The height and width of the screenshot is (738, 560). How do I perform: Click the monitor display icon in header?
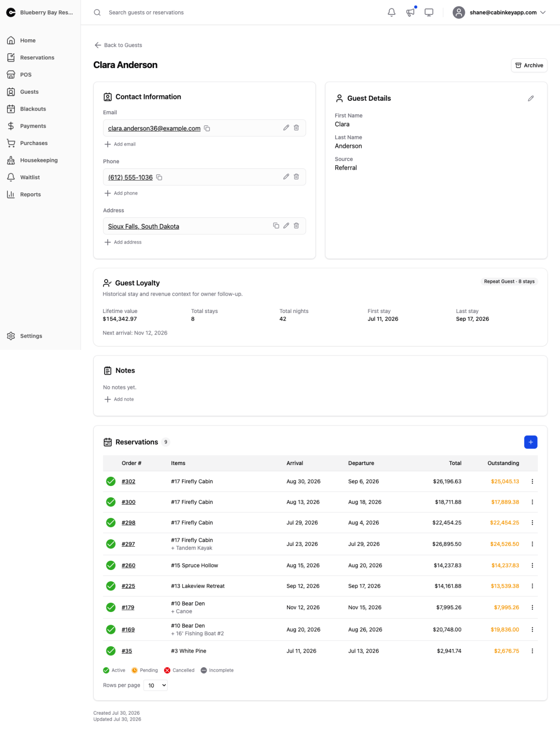(x=429, y=13)
